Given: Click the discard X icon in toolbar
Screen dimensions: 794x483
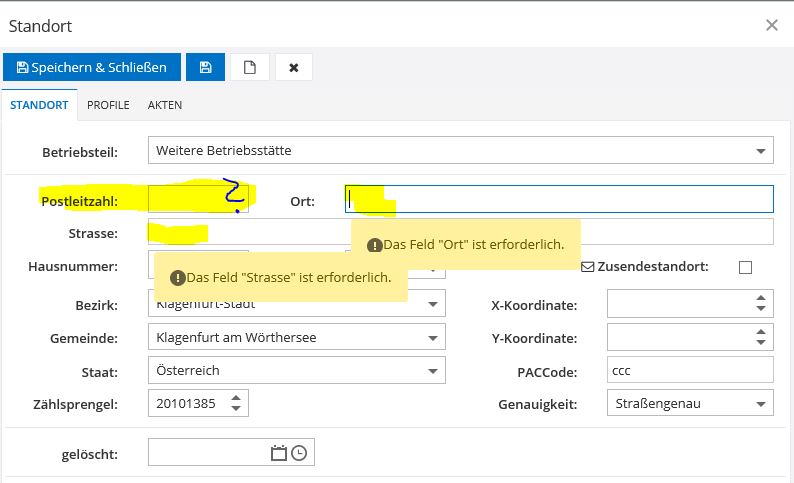Looking at the screenshot, I should point(294,67).
